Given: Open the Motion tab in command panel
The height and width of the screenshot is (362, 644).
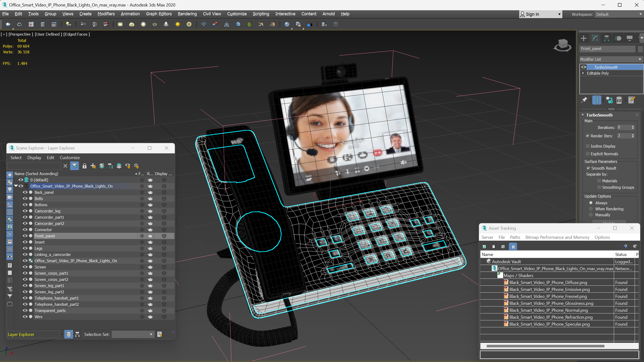Looking at the screenshot, I should click(x=618, y=38).
